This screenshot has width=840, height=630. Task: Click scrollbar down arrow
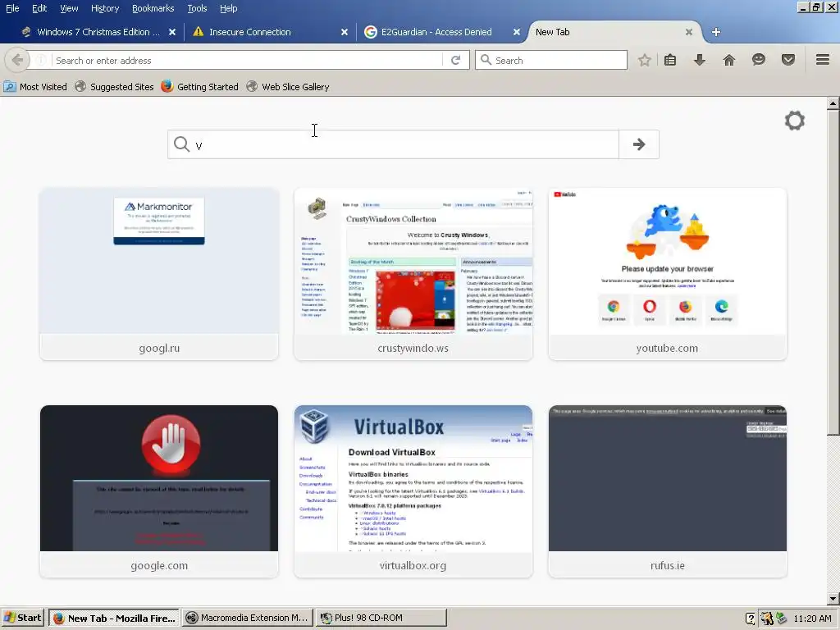(833, 598)
